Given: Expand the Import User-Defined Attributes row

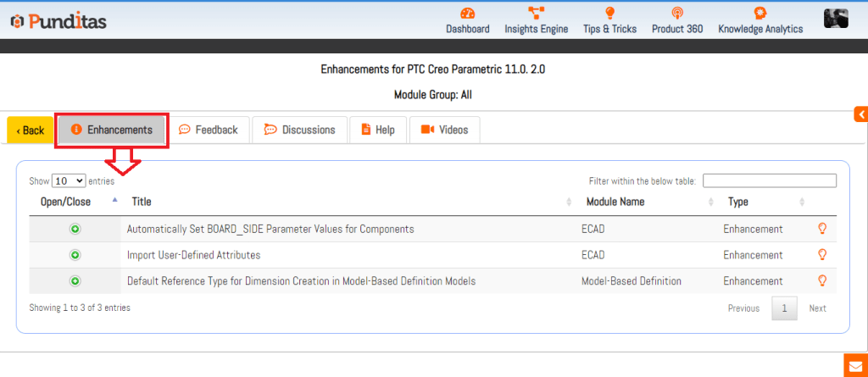Looking at the screenshot, I should point(75,255).
